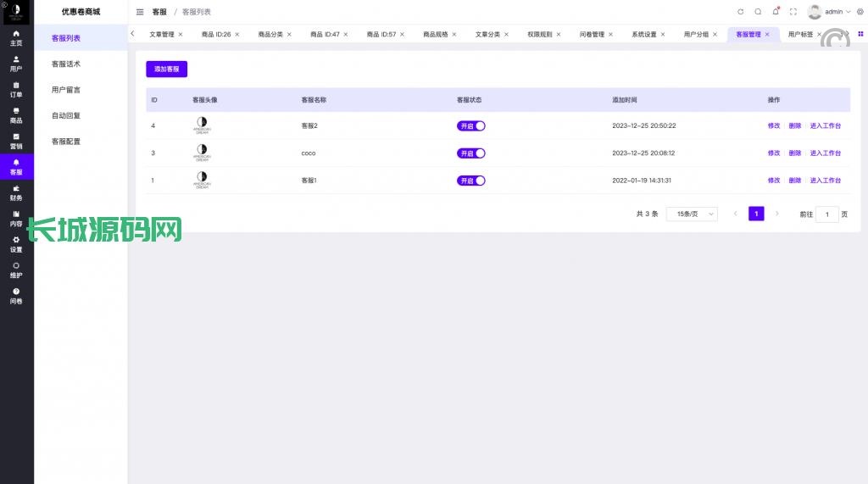Open the 用户 users sidebar icon

(x=16, y=64)
